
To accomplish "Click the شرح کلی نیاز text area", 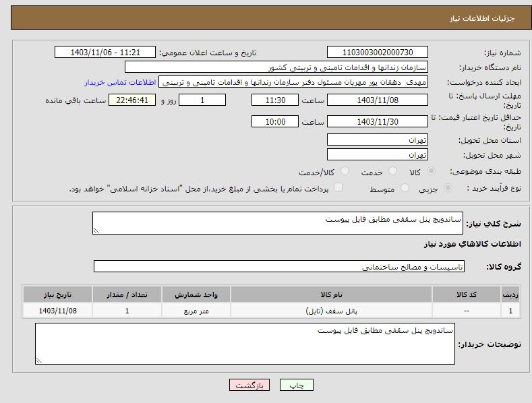I will point(278,223).
